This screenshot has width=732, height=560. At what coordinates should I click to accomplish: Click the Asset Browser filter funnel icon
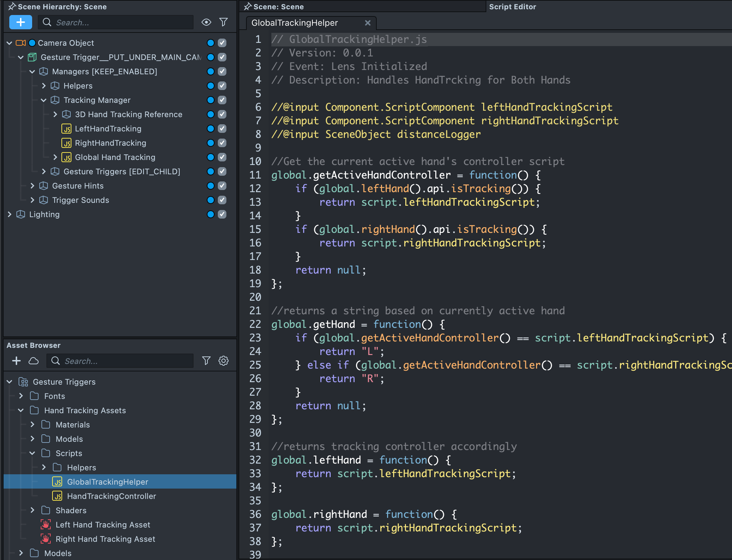[206, 361]
